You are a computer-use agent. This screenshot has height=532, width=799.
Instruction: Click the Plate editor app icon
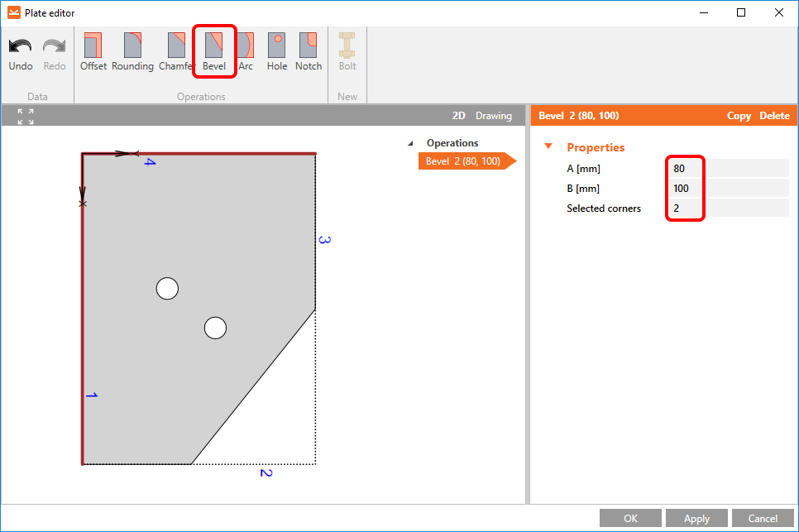pos(14,12)
